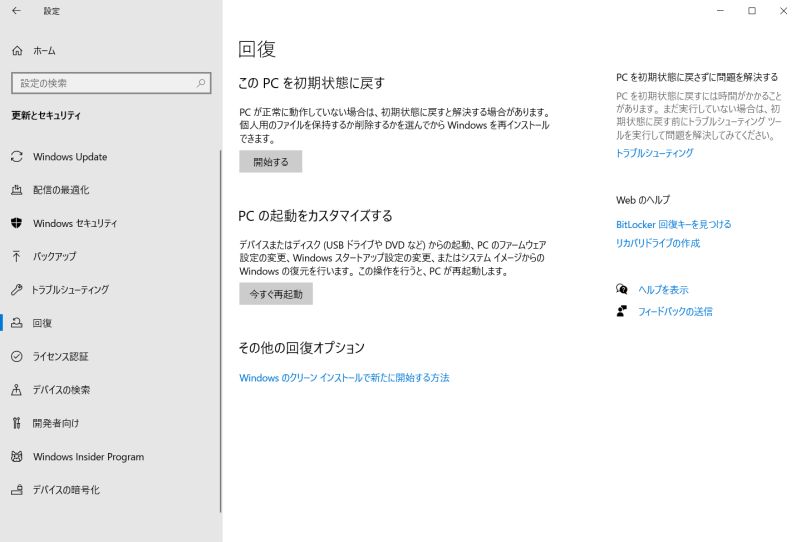This screenshot has height=542, width=800.
Task: Click the Web のヘルプ heading
Action: 643,200
